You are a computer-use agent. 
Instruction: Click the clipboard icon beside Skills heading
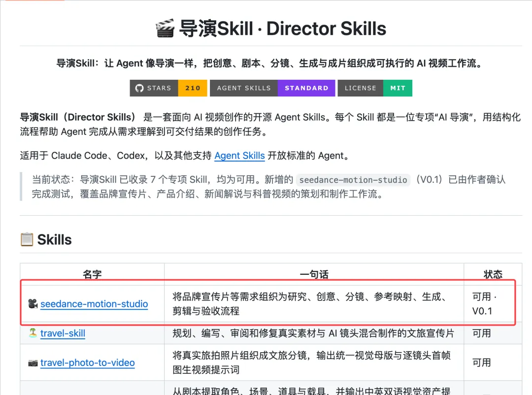pos(27,239)
